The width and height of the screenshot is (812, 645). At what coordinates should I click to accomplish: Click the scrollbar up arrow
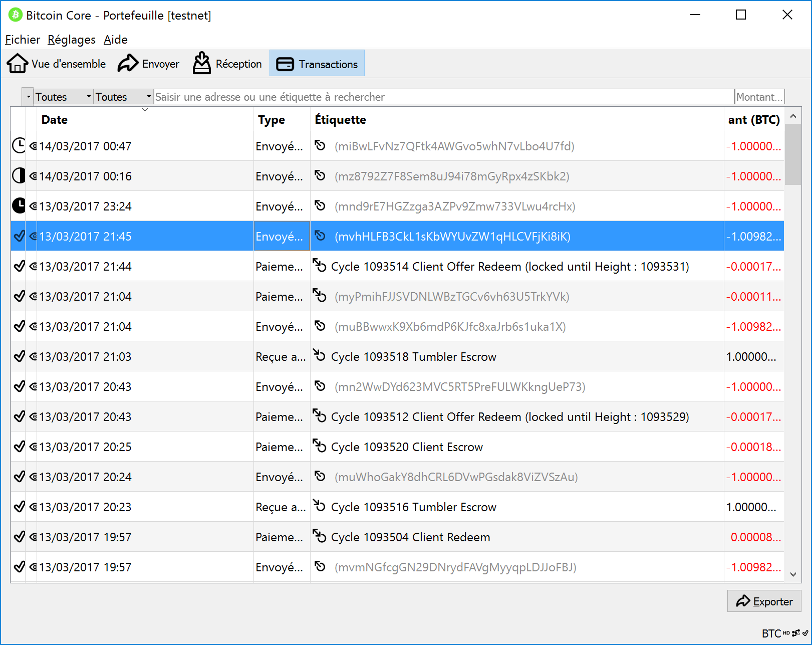point(793,116)
